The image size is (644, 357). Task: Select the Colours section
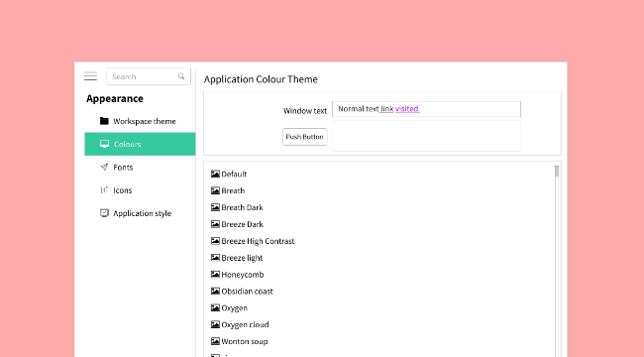(x=140, y=144)
